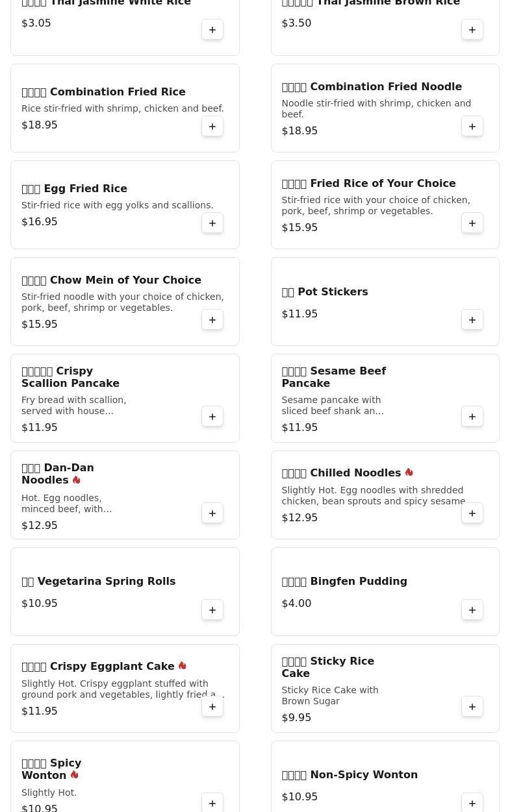Add Combination Fried Rice with plus button

click(212, 127)
